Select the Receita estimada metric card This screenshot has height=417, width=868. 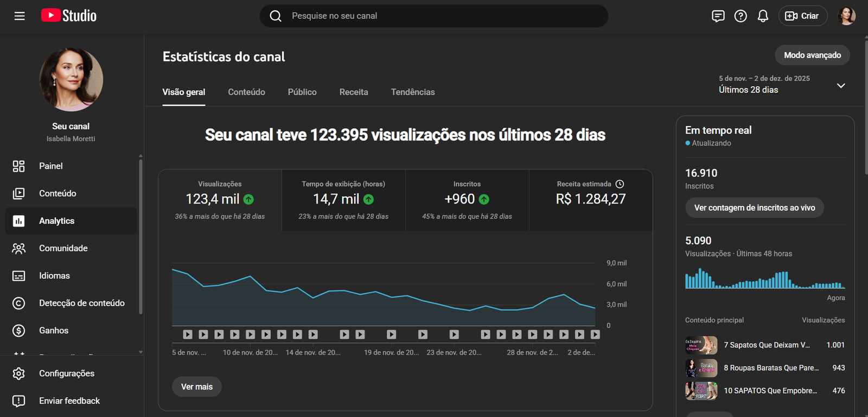591,200
